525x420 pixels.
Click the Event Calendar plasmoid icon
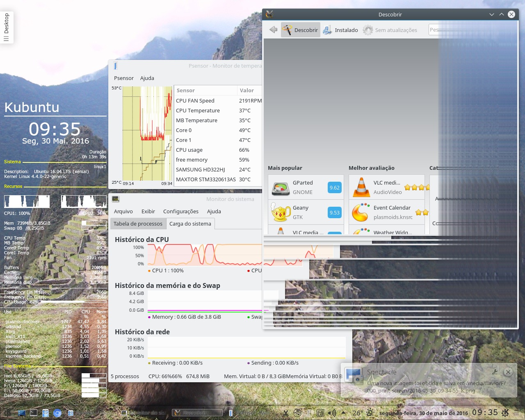click(361, 212)
